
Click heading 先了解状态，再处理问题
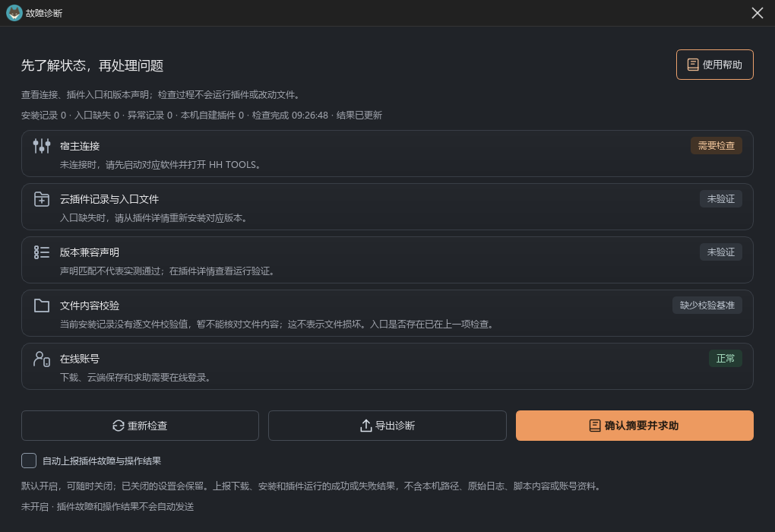coord(93,65)
